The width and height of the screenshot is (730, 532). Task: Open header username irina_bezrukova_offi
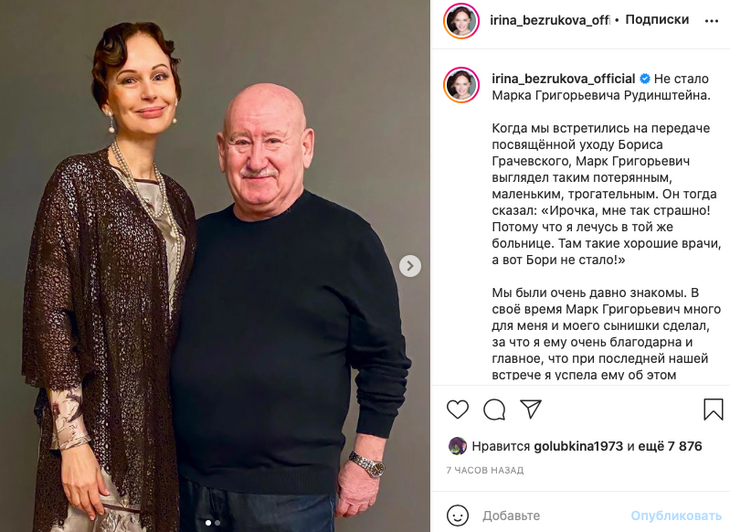[550, 20]
